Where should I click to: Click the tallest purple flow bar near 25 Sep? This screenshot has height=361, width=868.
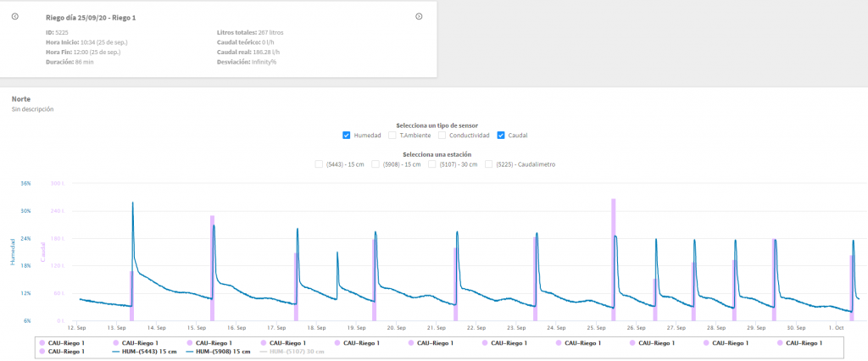614,259
